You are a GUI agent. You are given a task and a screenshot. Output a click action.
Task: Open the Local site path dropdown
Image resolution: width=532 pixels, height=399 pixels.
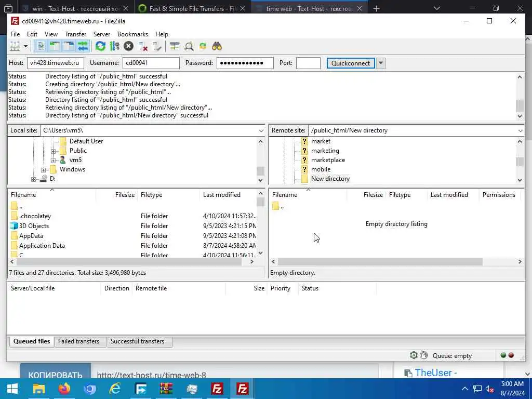point(261,130)
